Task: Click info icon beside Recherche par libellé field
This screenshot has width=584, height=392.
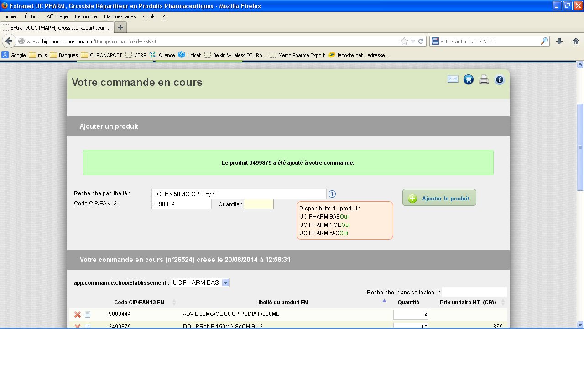Action: click(x=332, y=194)
